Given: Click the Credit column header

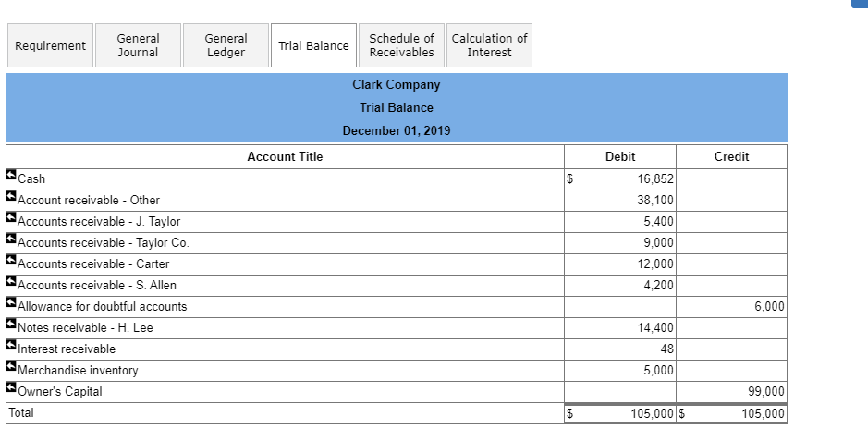Looking at the screenshot, I should point(731,156).
